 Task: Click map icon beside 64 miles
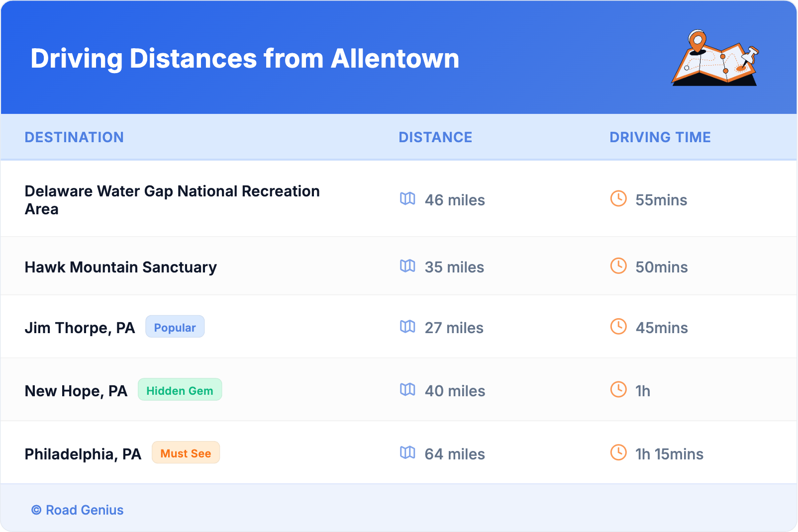pyautogui.click(x=407, y=452)
